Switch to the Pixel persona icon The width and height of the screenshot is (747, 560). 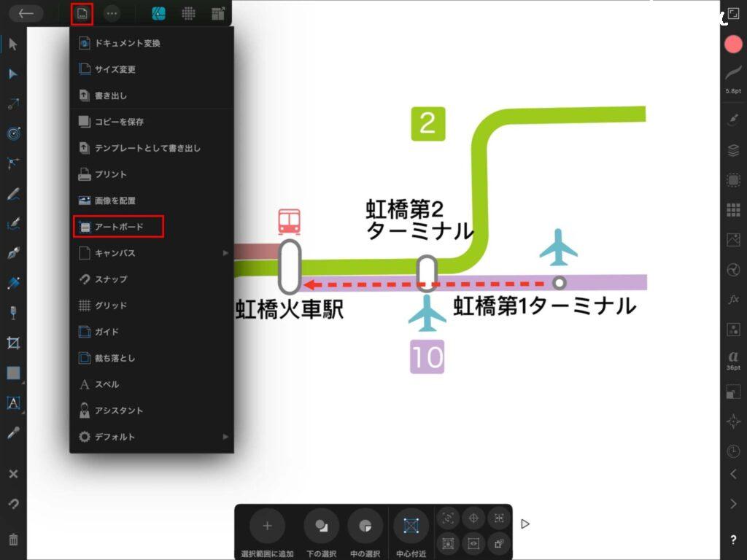188,13
